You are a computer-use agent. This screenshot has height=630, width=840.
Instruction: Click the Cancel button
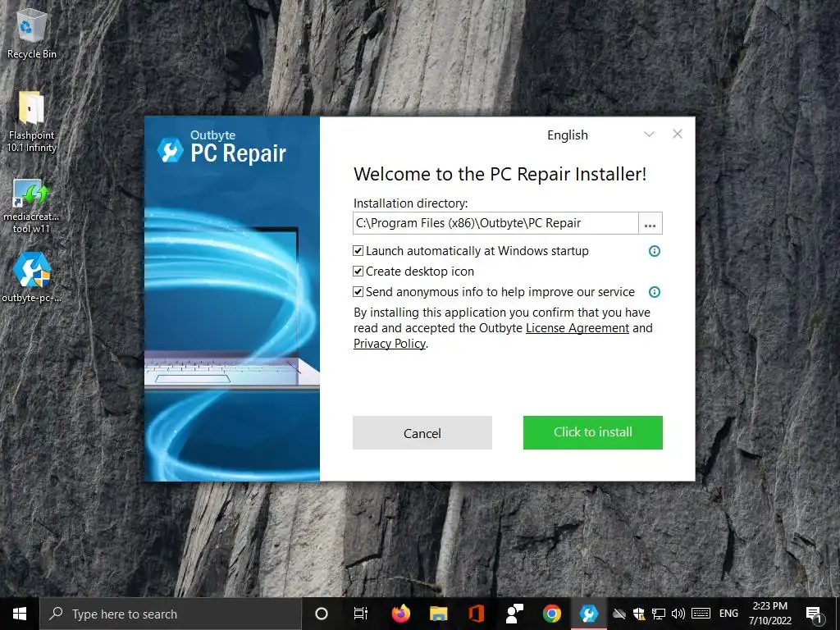pos(422,433)
